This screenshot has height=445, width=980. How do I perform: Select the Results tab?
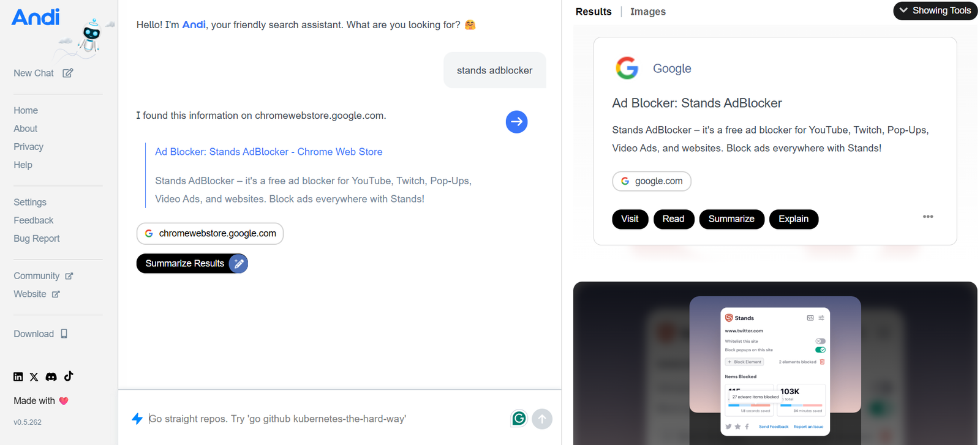[593, 12]
